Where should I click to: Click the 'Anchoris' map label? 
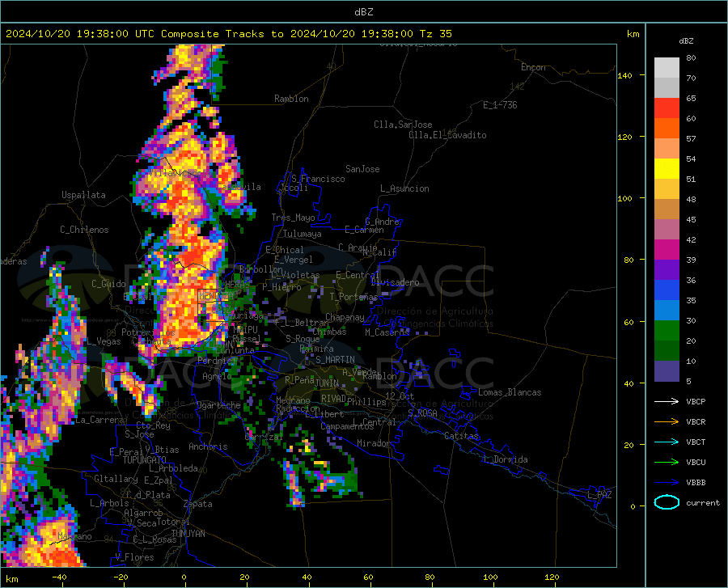click(208, 446)
